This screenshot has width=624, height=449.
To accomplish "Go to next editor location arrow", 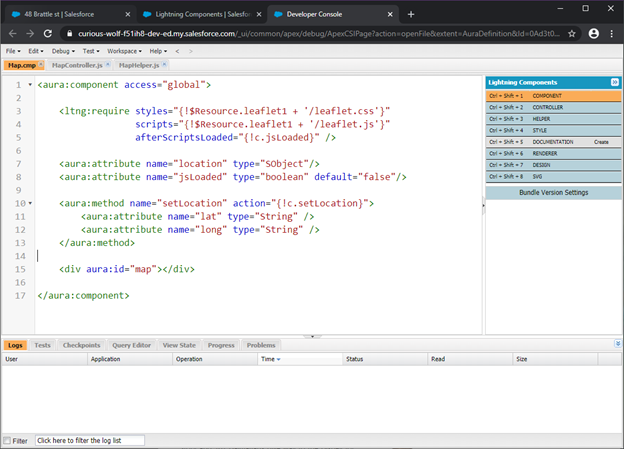I will point(191,51).
